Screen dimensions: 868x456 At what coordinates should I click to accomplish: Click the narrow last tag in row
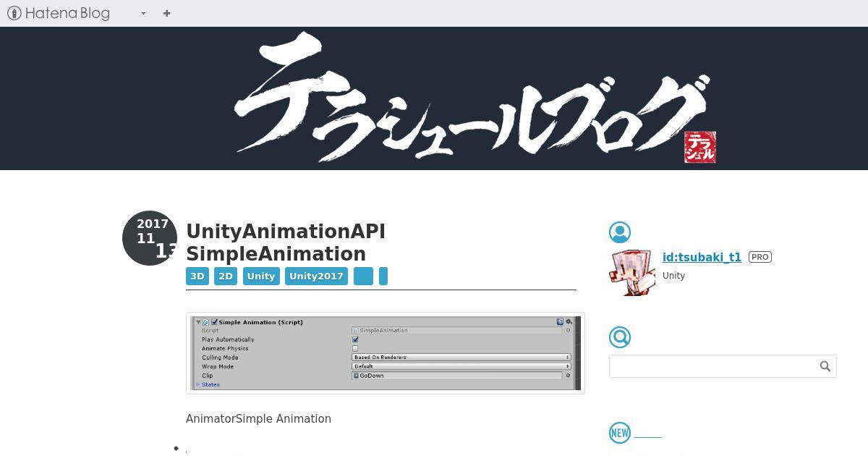coord(383,276)
